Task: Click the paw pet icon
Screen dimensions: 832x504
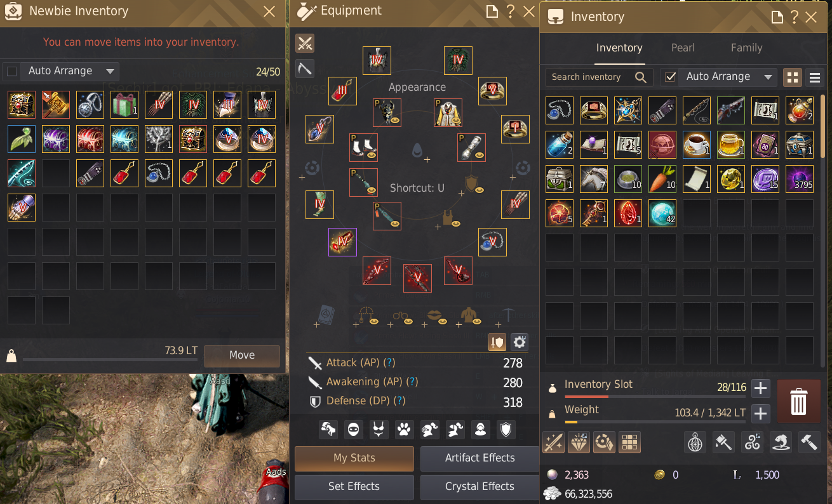Action: [x=405, y=430]
